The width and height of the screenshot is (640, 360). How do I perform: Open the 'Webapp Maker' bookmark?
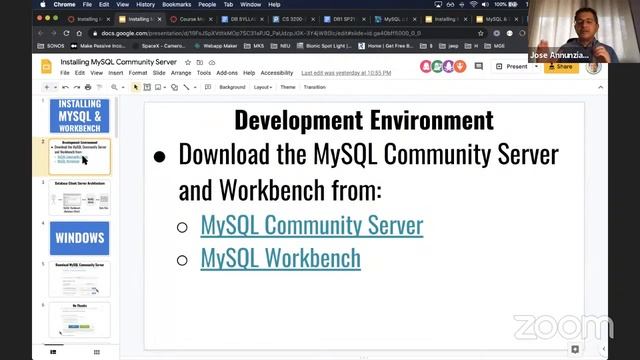point(216,46)
